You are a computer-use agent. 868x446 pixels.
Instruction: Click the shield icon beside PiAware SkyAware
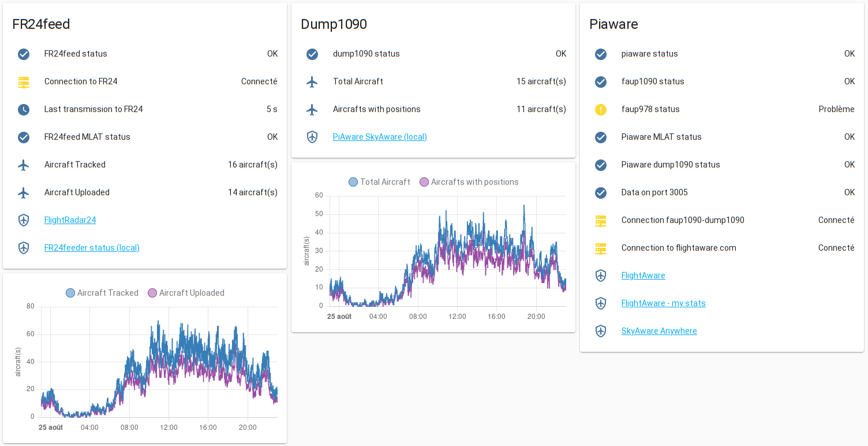pyautogui.click(x=312, y=137)
